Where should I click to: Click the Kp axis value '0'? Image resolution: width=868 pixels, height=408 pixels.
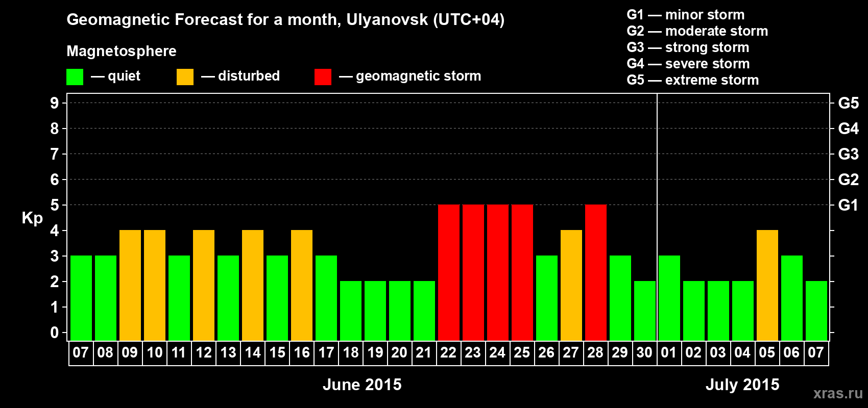55,333
